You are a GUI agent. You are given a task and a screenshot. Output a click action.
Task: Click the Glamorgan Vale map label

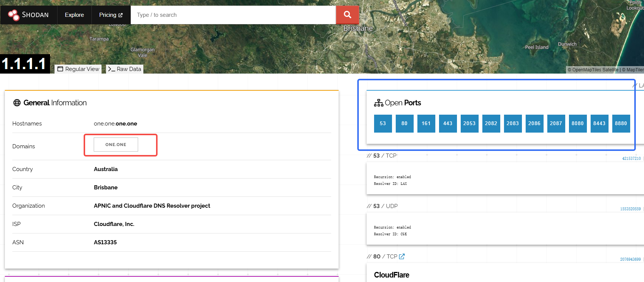[142, 52]
